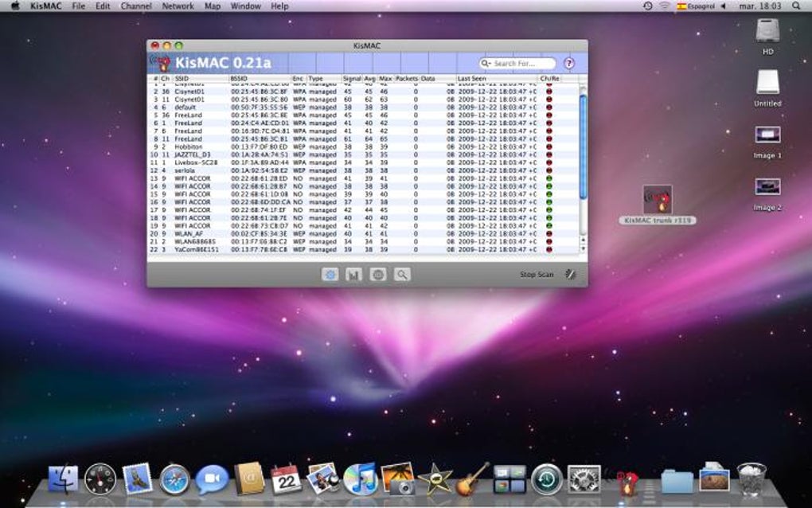Open the Español input source menu
This screenshot has height=508, width=812.
coord(697,6)
